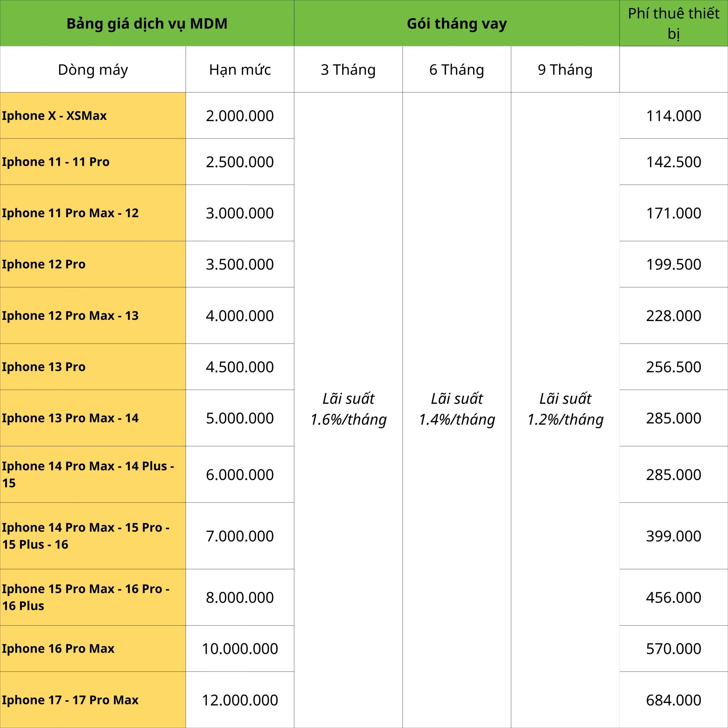
Task: Select the '3 Tháng' column header
Action: tap(348, 70)
